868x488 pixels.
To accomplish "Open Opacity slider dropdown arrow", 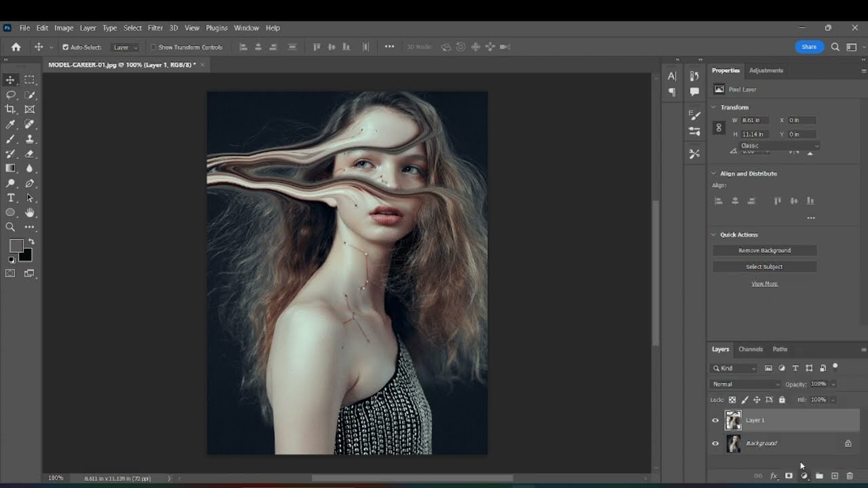I will click(833, 384).
